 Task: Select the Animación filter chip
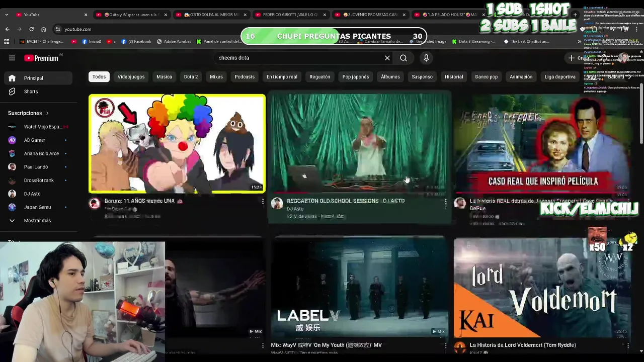coord(521,77)
